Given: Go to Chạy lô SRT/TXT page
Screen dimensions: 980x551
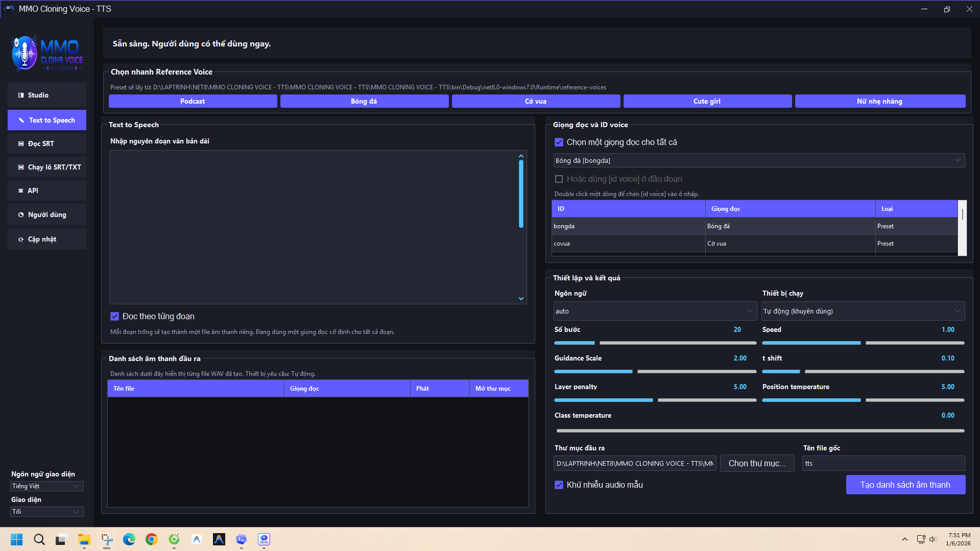Looking at the screenshot, I should coord(47,167).
